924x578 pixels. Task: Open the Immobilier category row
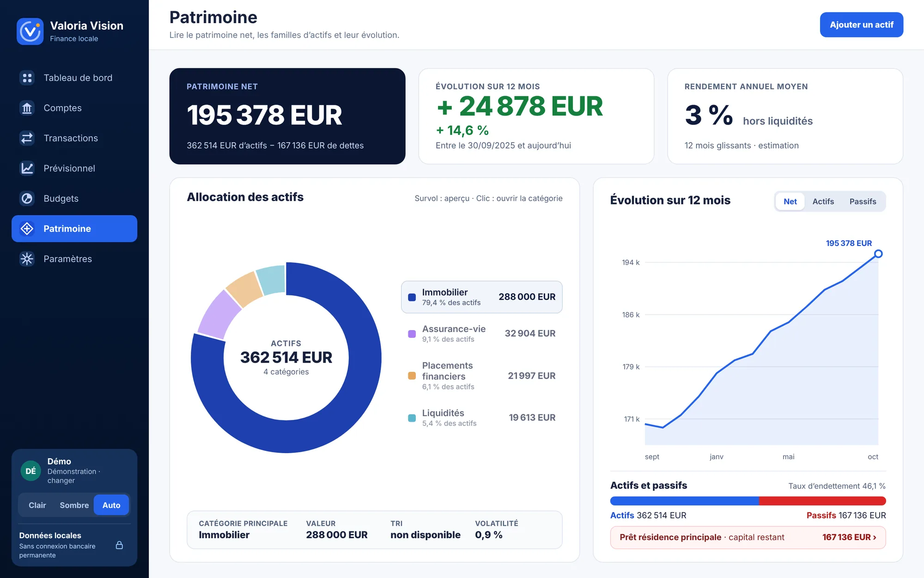[x=482, y=297]
